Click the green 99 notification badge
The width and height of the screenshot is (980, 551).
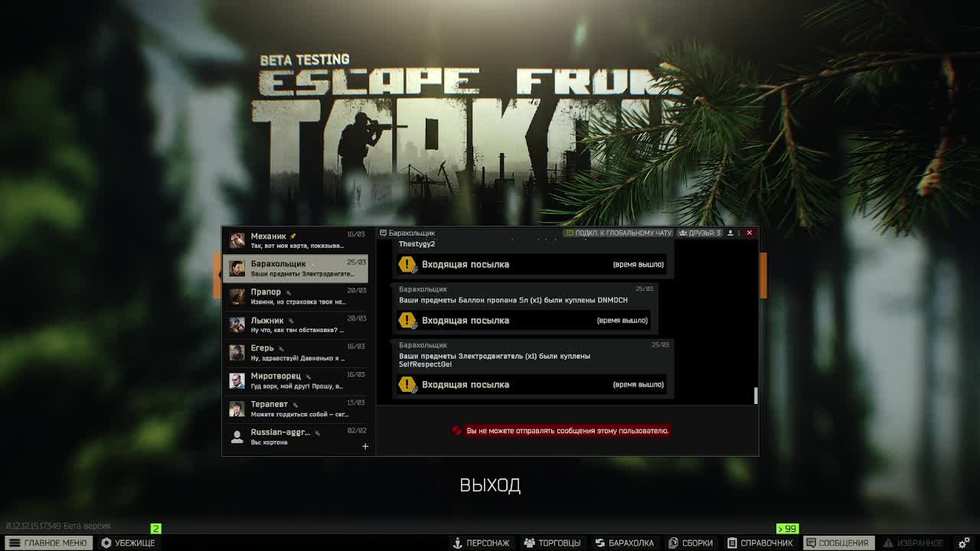(787, 529)
